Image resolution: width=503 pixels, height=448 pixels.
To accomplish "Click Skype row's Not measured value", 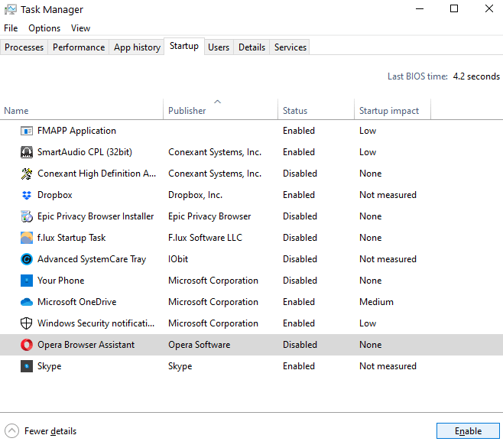I will [x=388, y=366].
